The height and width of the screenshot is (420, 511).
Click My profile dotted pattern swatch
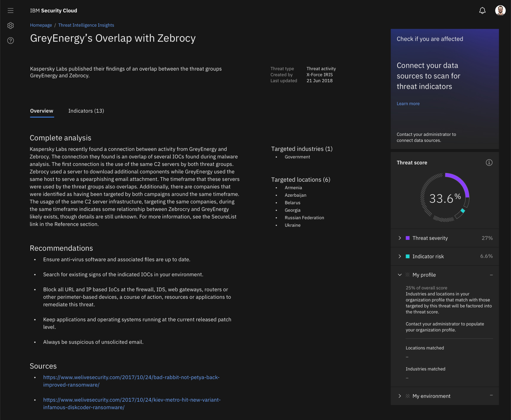408,275
